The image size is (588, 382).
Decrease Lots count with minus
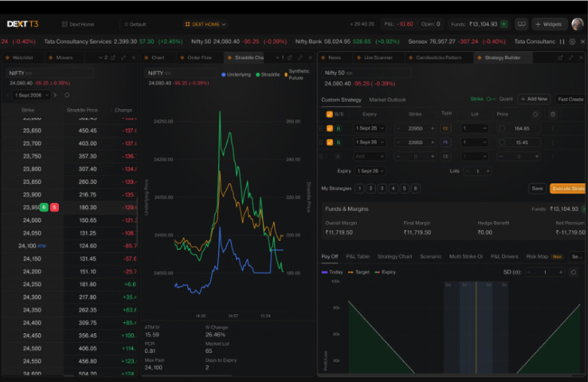[x=467, y=171]
